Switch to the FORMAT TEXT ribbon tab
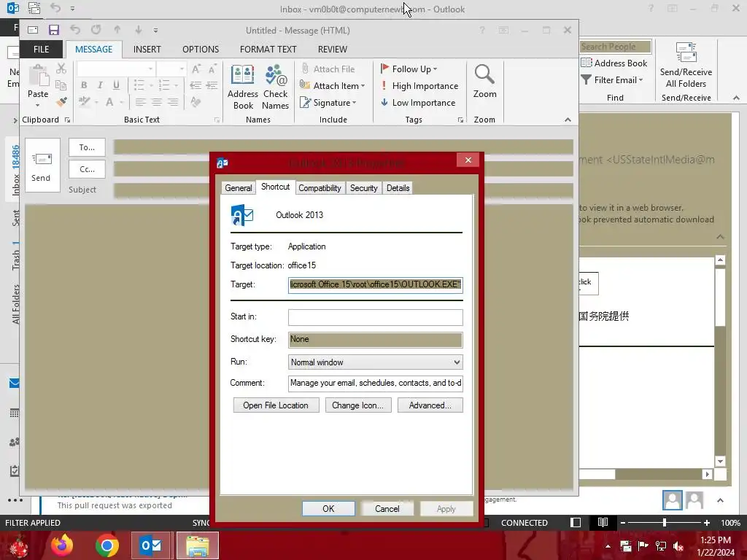This screenshot has height=560, width=747. pos(268,49)
